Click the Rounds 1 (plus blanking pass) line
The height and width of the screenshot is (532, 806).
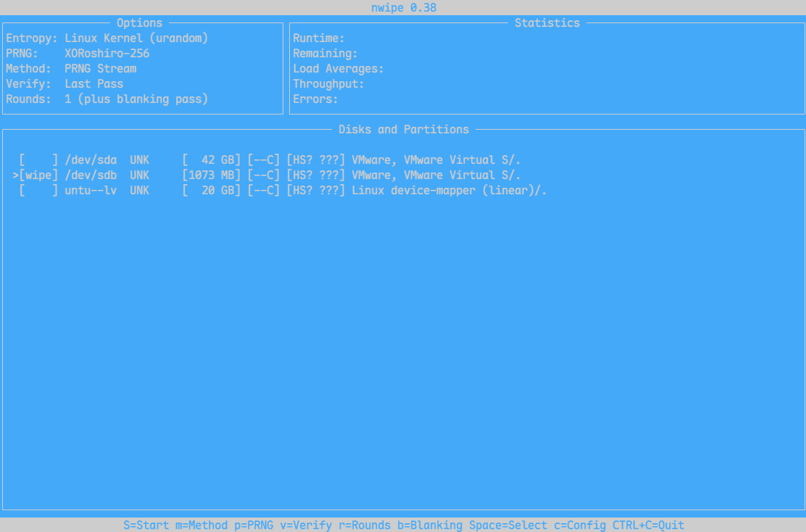[107, 99]
